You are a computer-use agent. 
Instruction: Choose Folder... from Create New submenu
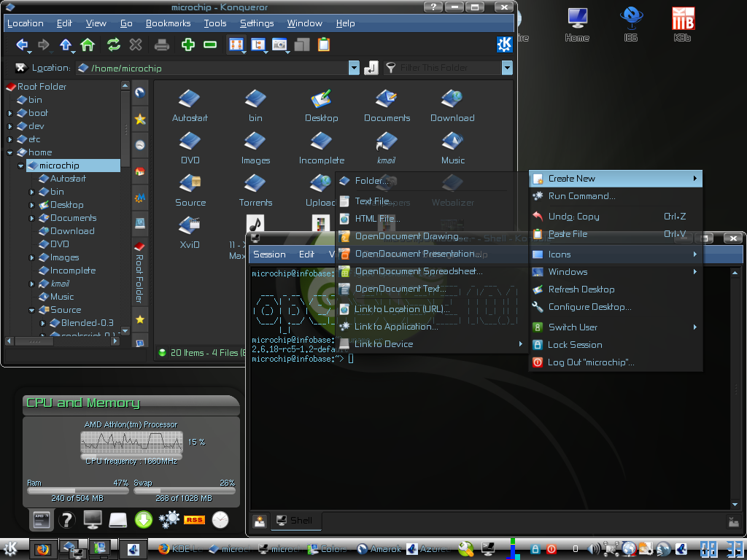tap(431, 181)
